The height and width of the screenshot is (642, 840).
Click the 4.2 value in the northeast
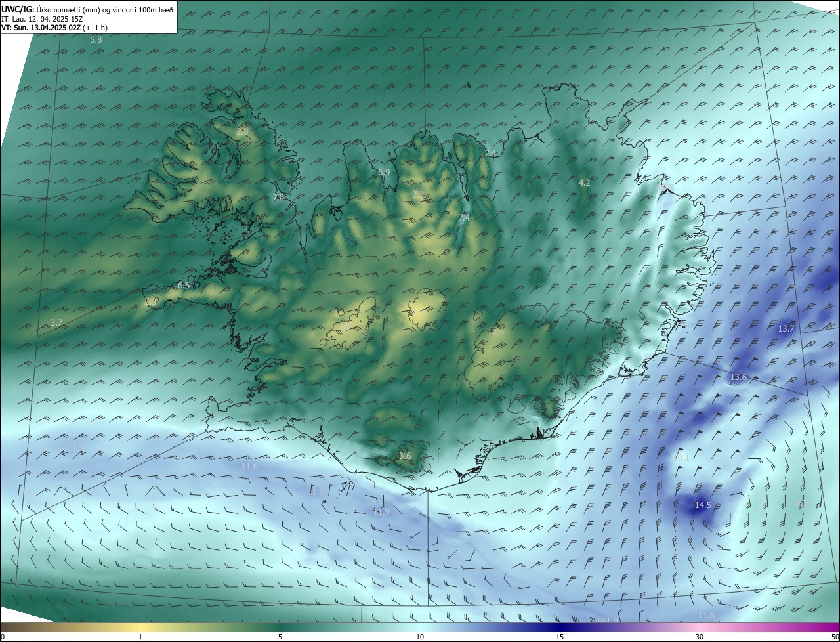point(585,183)
